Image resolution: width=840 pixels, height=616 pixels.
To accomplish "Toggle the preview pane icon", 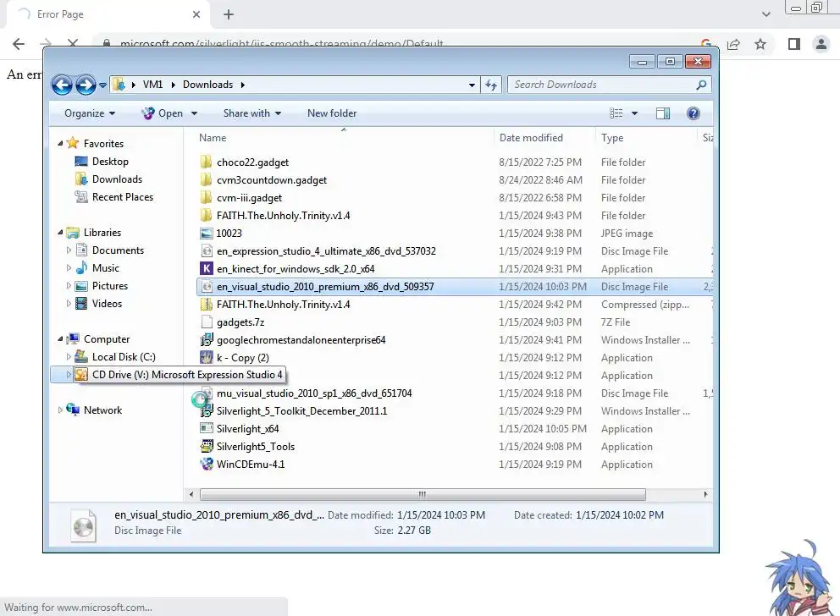I will 663,113.
